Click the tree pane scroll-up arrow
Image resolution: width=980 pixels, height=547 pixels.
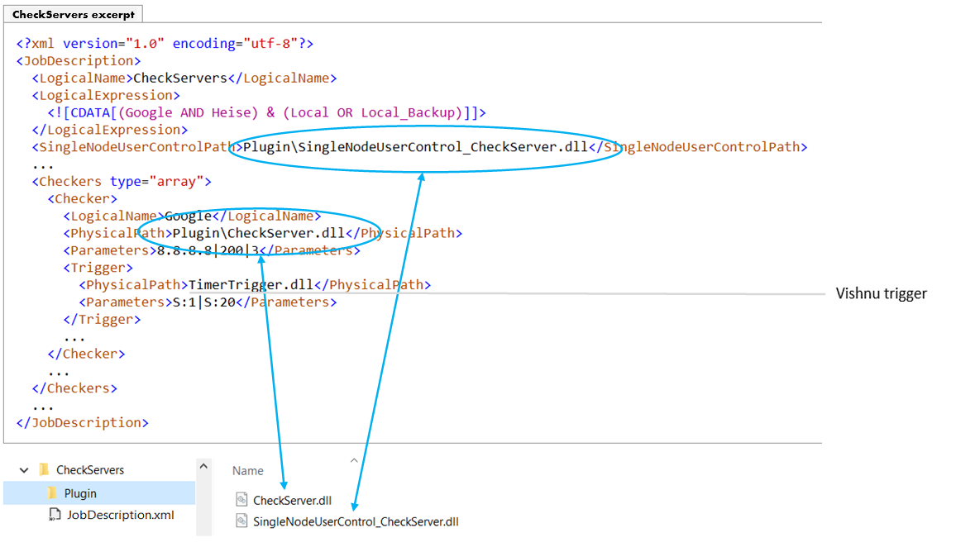tap(203, 467)
